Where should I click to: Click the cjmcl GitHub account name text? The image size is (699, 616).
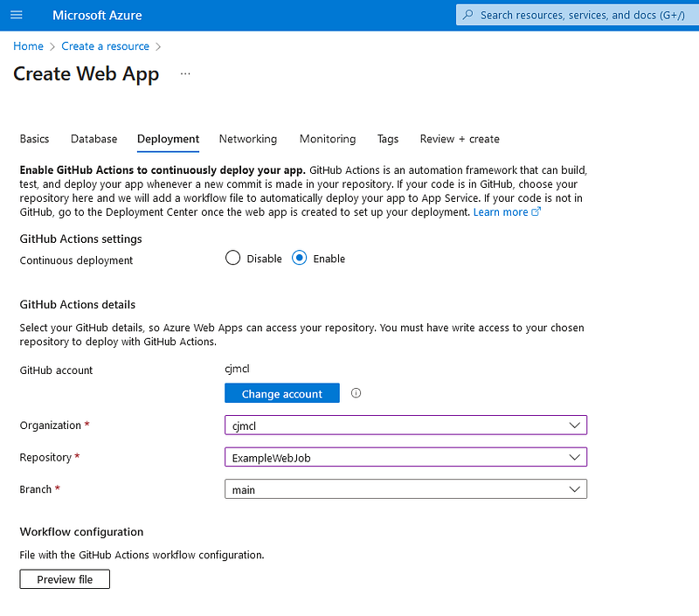[237, 369]
